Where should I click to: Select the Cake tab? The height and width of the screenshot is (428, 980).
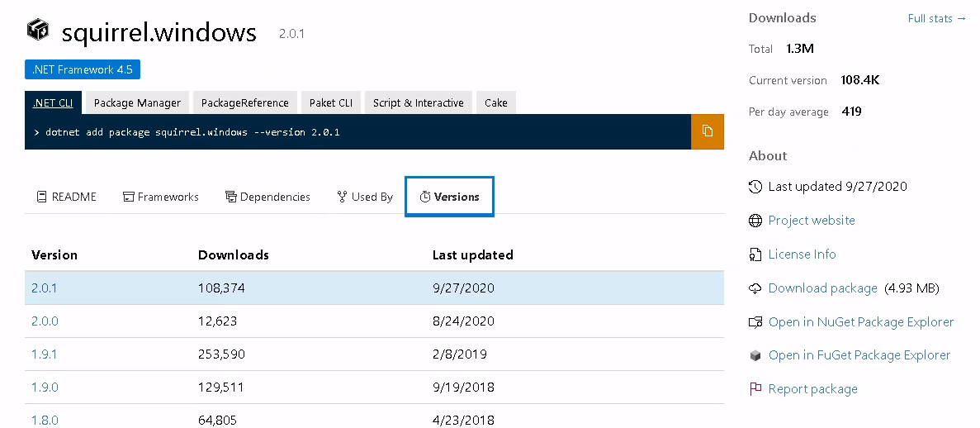(x=495, y=102)
